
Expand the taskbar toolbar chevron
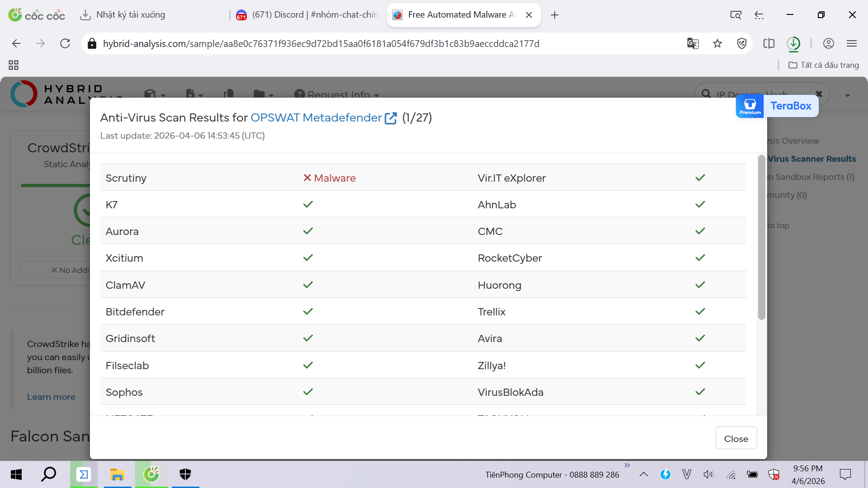coord(627,465)
